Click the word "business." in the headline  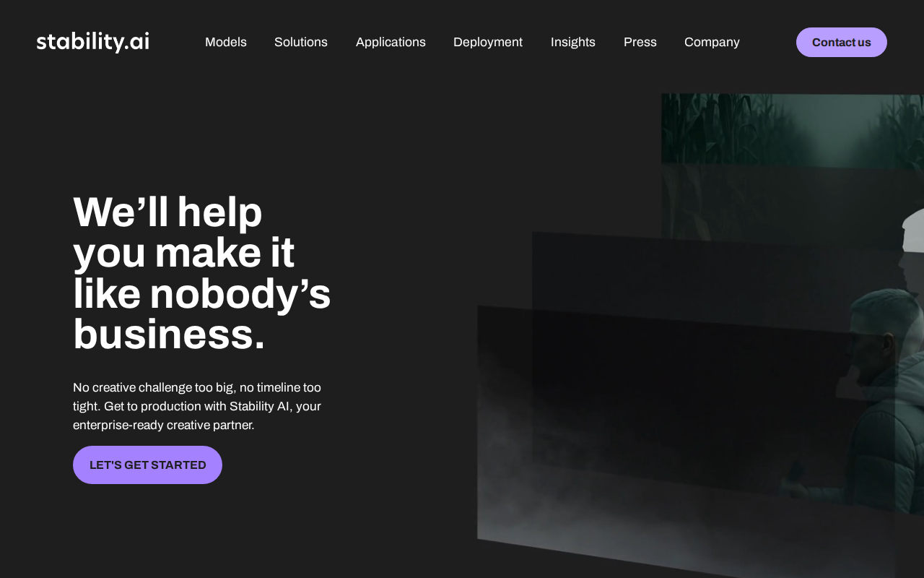(169, 335)
